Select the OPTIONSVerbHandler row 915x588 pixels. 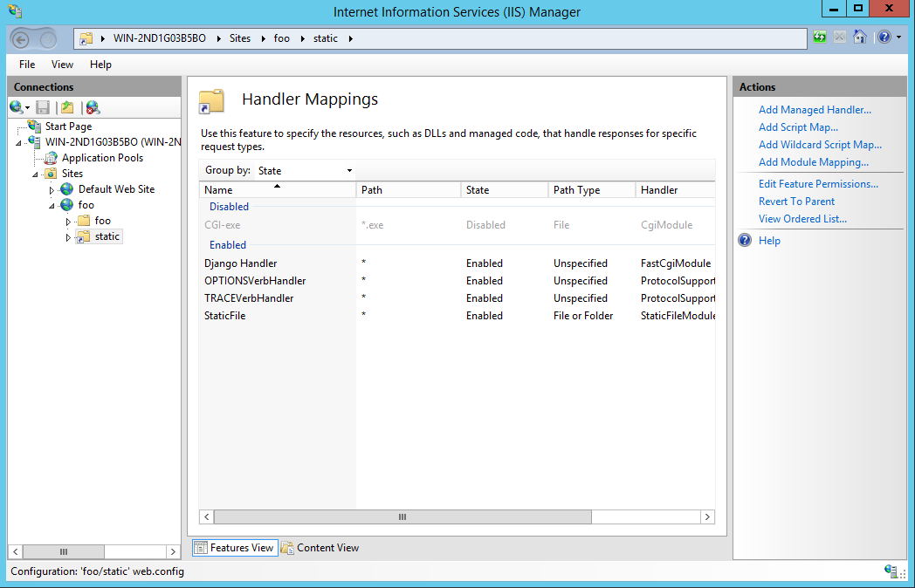457,281
